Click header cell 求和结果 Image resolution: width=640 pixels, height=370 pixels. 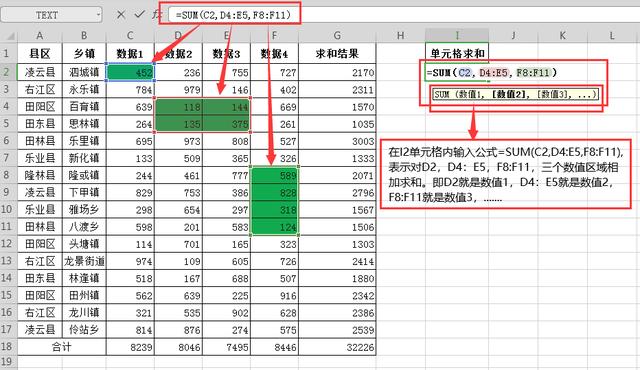pyautogui.click(x=337, y=53)
